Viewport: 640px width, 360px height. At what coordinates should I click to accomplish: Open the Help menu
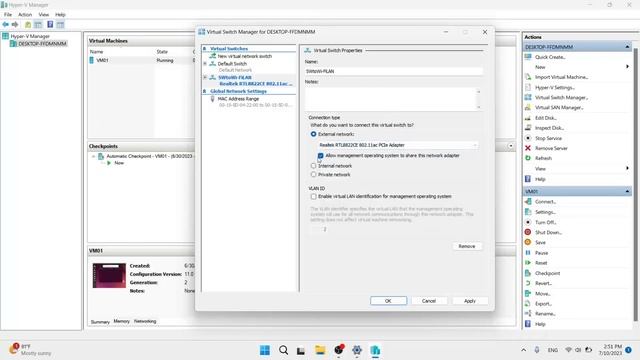click(x=60, y=15)
